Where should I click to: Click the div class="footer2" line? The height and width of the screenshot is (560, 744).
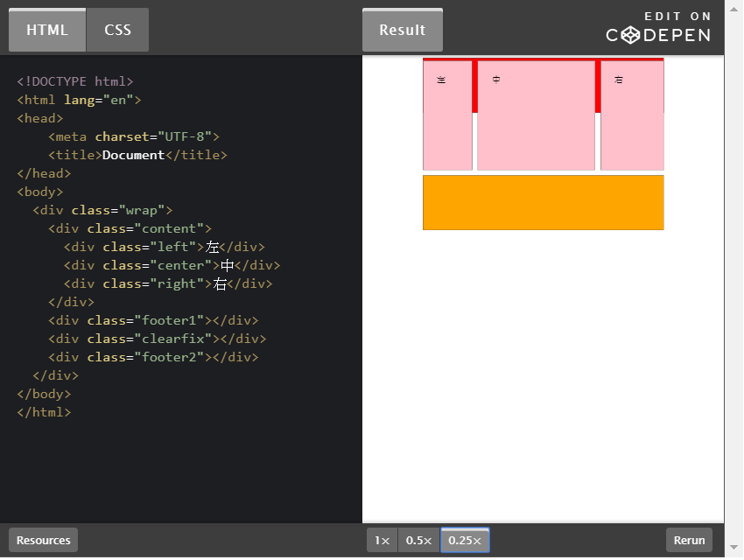pyautogui.click(x=153, y=358)
